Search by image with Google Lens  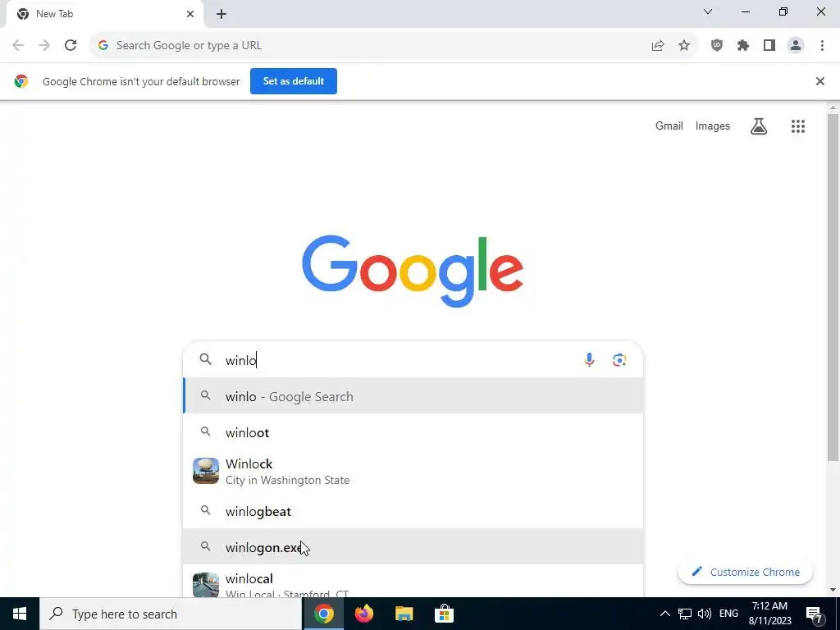click(619, 360)
